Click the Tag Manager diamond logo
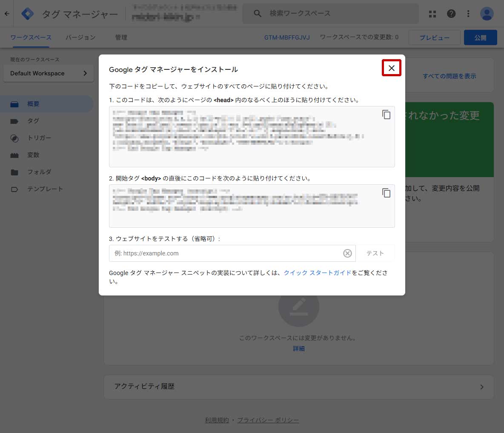Image resolution: width=504 pixels, height=433 pixels. pyautogui.click(x=27, y=14)
